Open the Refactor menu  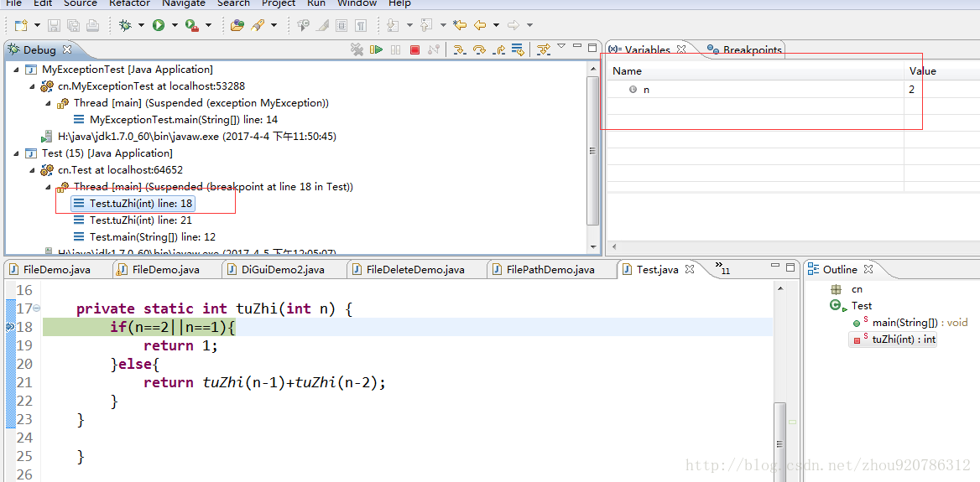click(129, 3)
